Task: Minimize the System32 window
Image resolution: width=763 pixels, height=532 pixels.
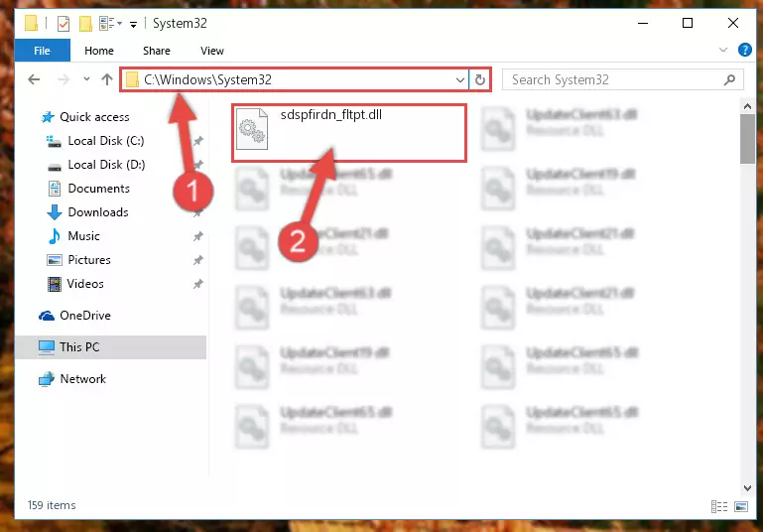Action: 643,23
